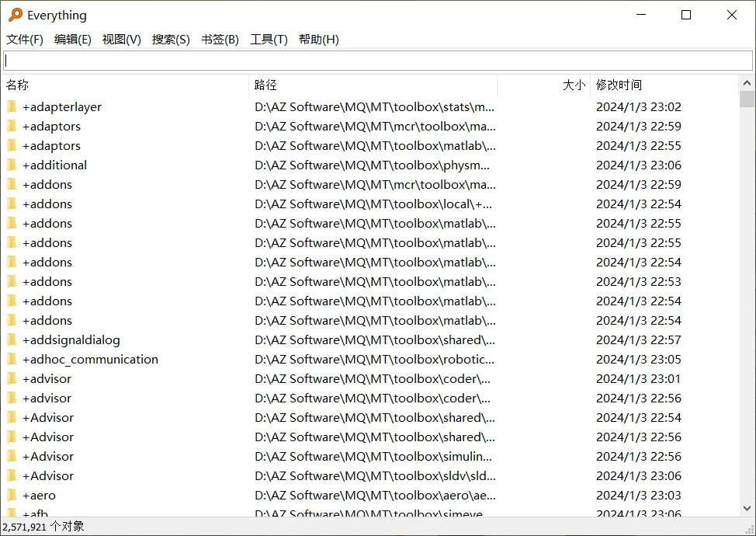Click the date 2024/1/3 23:01
Screen dimensions: 756x536
pos(638,378)
